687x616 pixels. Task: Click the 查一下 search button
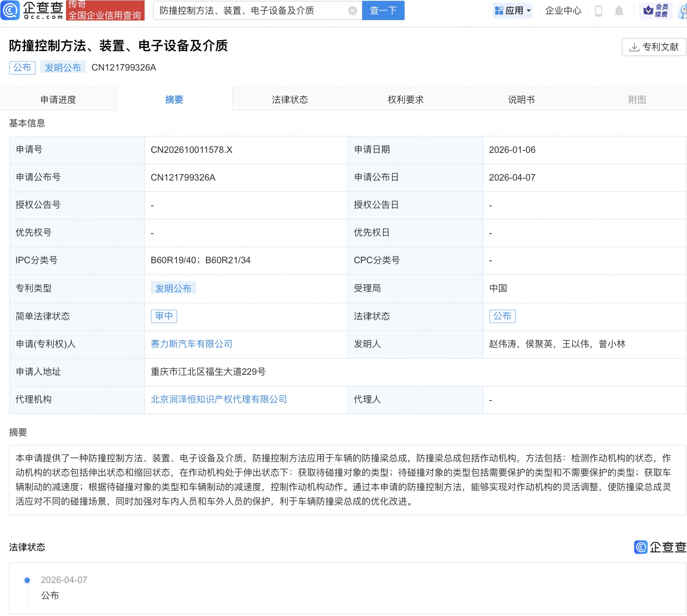pyautogui.click(x=382, y=11)
